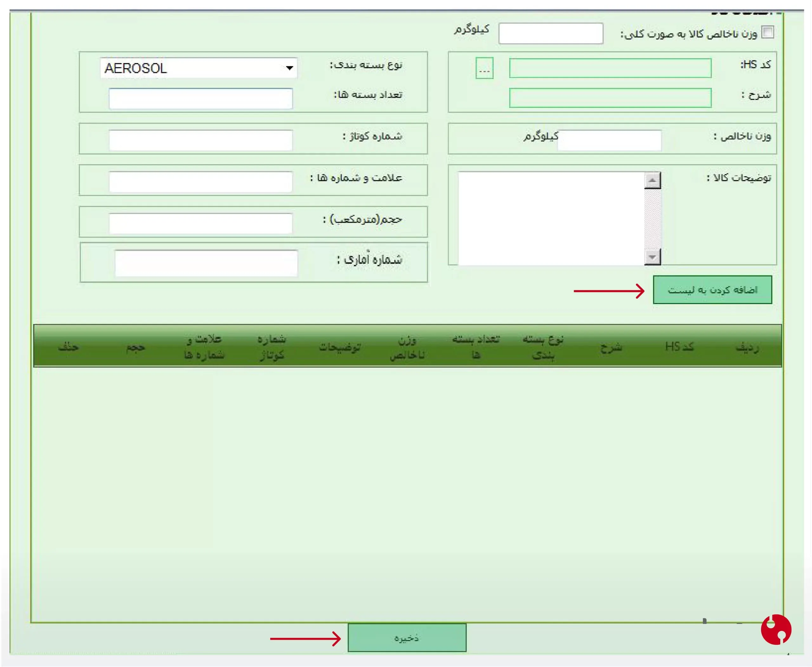Click the 'علامت و شماره ها' input field
This screenshot has width=812, height=667.
click(201, 181)
